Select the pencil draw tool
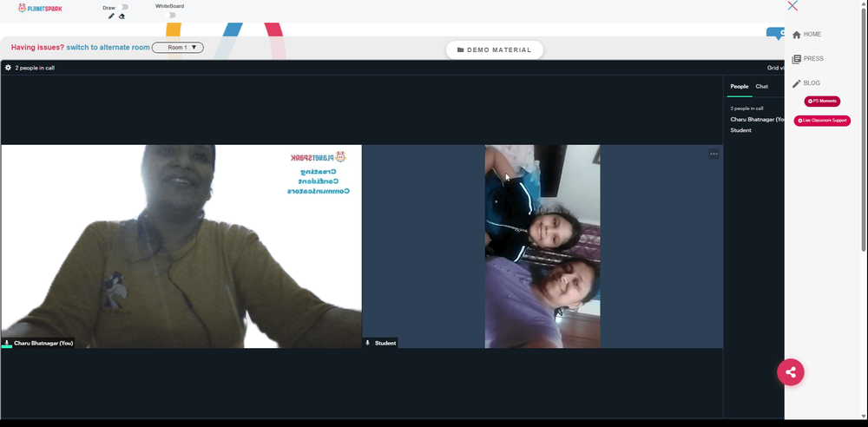Viewport: 868px width, 427px height. click(x=111, y=16)
